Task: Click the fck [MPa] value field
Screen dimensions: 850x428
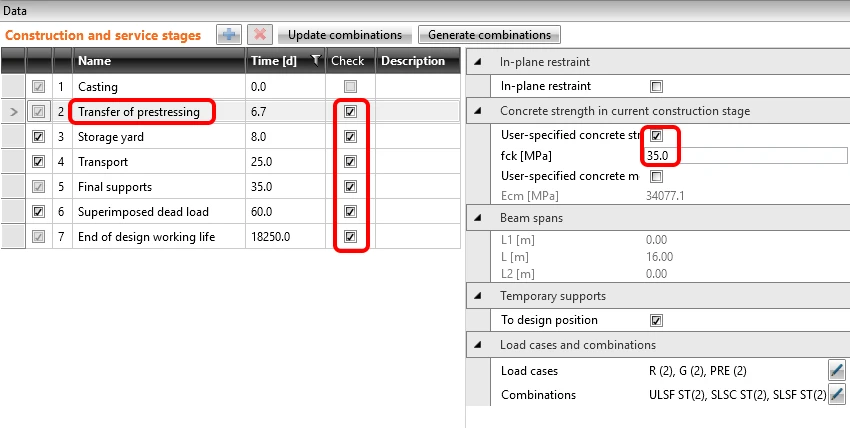Action: click(745, 156)
